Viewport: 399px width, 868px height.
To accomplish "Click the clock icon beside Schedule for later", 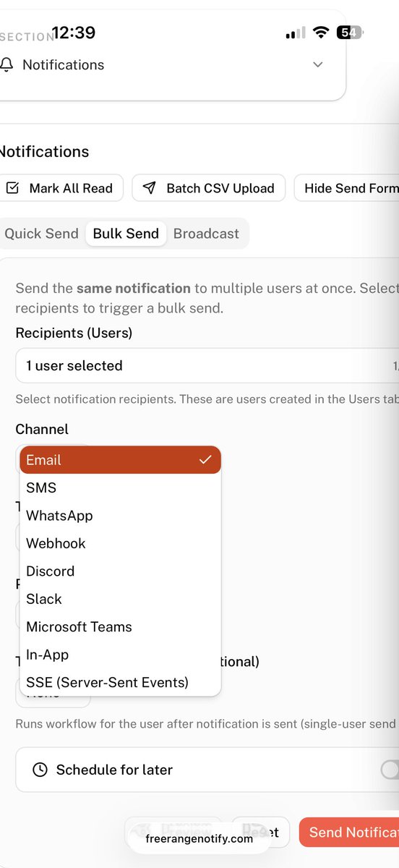I will [40, 770].
